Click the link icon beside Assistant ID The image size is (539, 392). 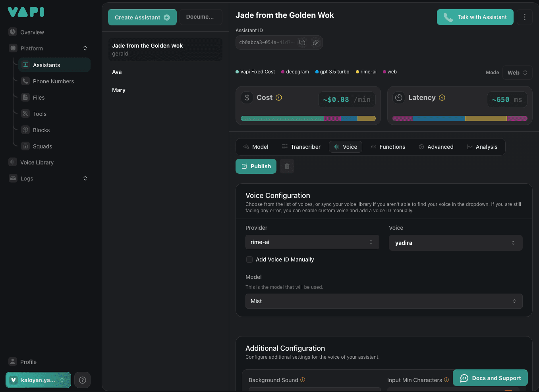(x=315, y=42)
